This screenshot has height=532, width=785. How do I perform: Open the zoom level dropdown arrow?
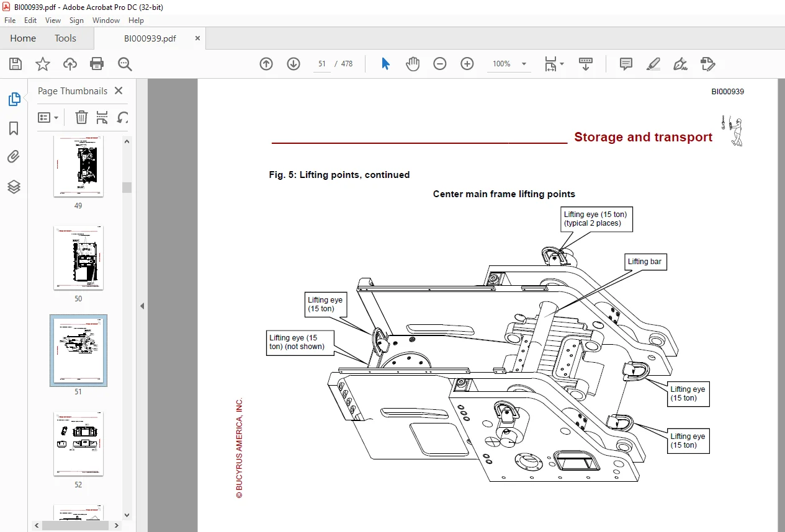[x=524, y=64]
